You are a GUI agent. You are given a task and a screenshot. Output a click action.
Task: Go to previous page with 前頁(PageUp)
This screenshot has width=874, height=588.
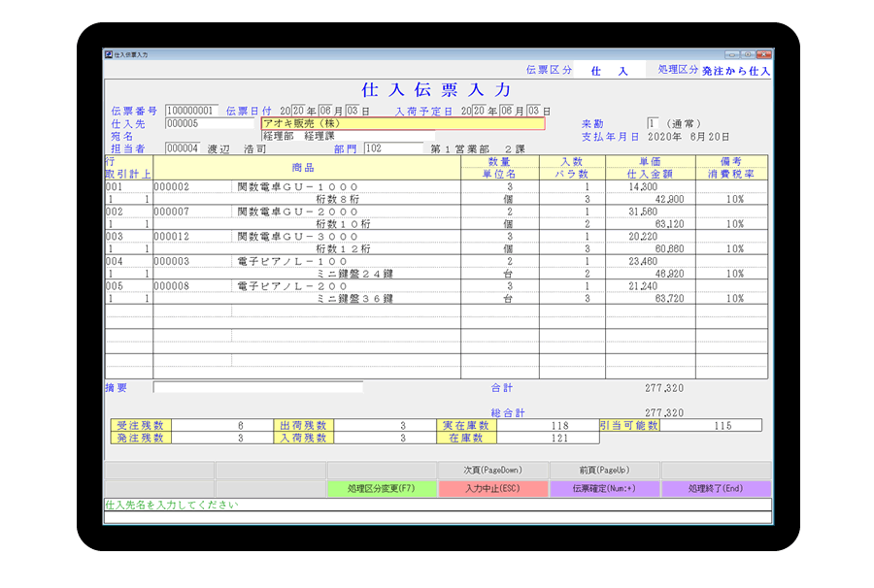(x=604, y=471)
